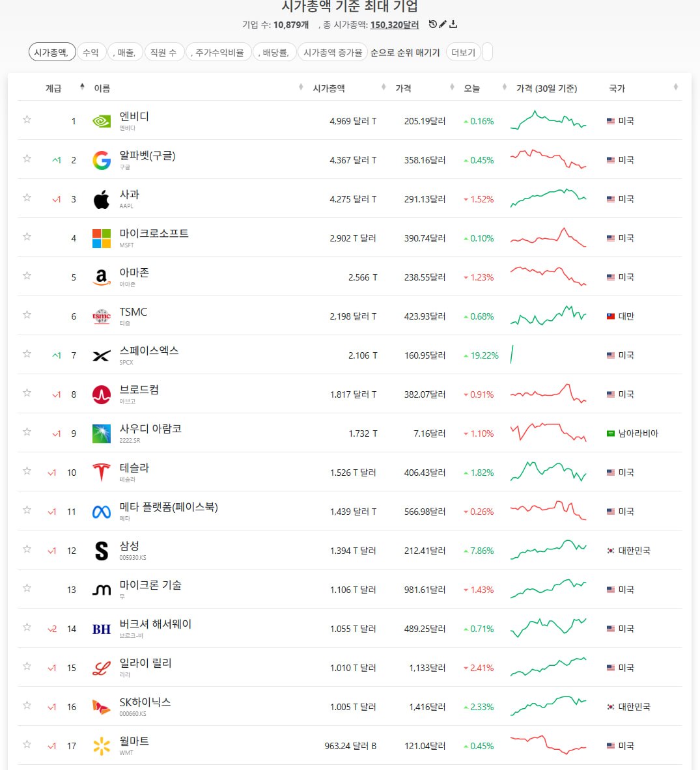Click the 981.61달러 price for 마이크론 기술
Image resolution: width=700 pixels, height=770 pixels.
click(425, 590)
